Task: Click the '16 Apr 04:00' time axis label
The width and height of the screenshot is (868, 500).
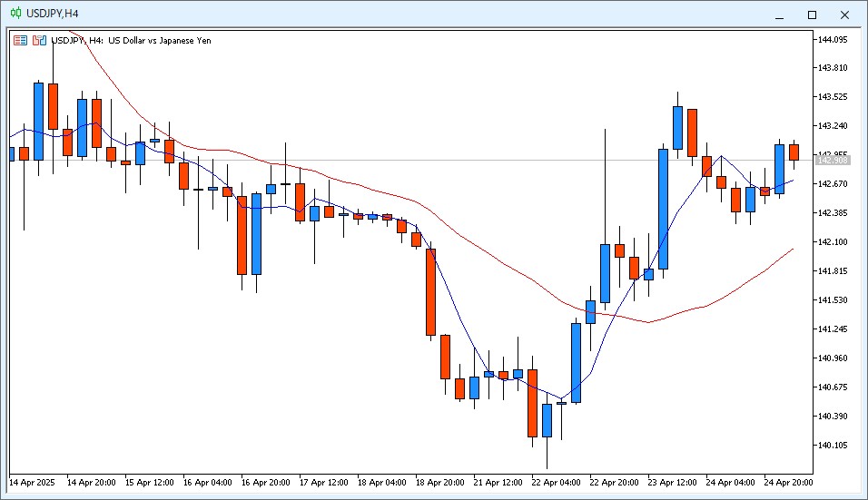Action: click(x=208, y=482)
